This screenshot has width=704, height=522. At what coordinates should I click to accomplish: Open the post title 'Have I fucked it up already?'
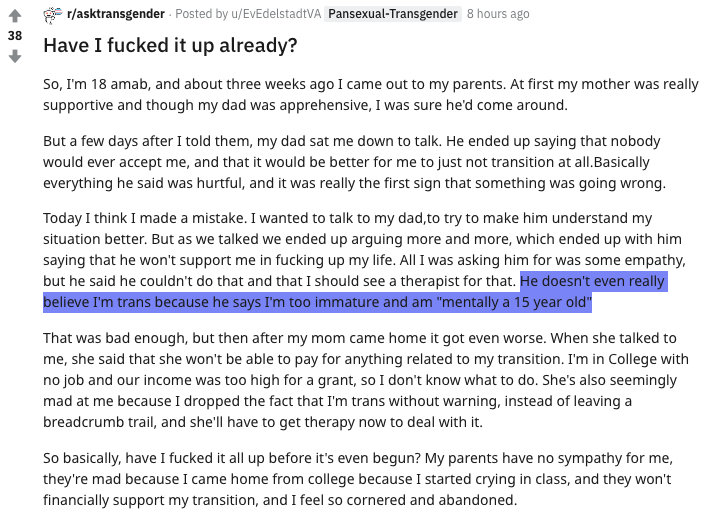pyautogui.click(x=170, y=45)
